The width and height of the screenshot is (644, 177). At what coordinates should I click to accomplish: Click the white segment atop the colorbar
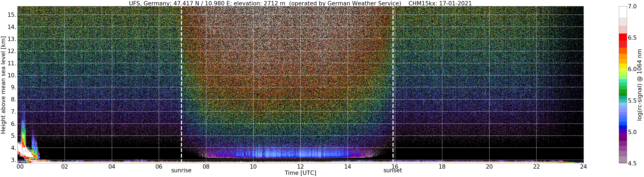tap(623, 12)
